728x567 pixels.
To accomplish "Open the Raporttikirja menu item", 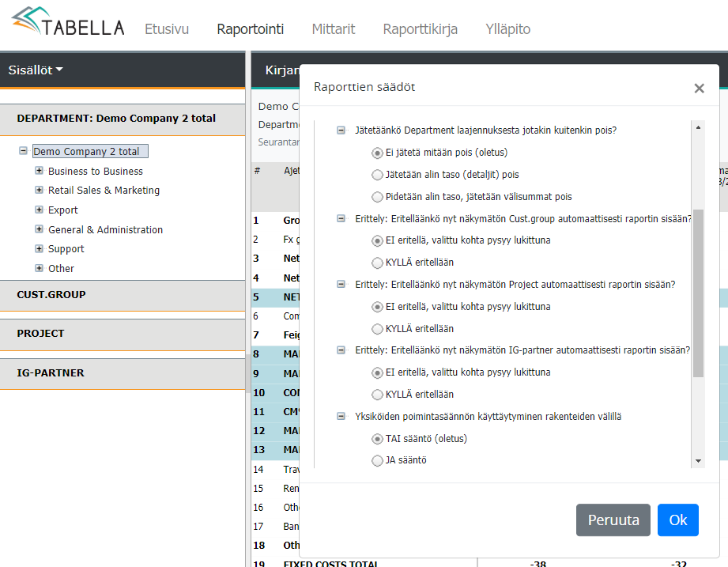I will 420,29.
